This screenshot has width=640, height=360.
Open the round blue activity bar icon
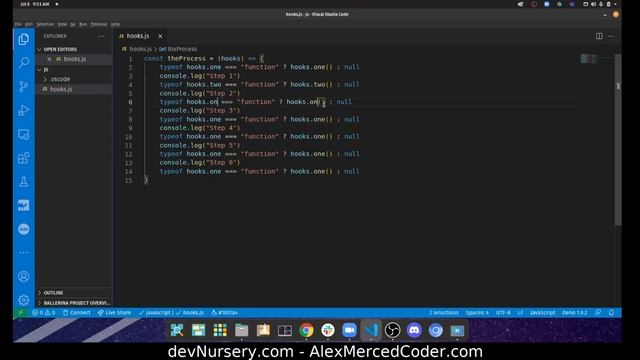[24, 229]
